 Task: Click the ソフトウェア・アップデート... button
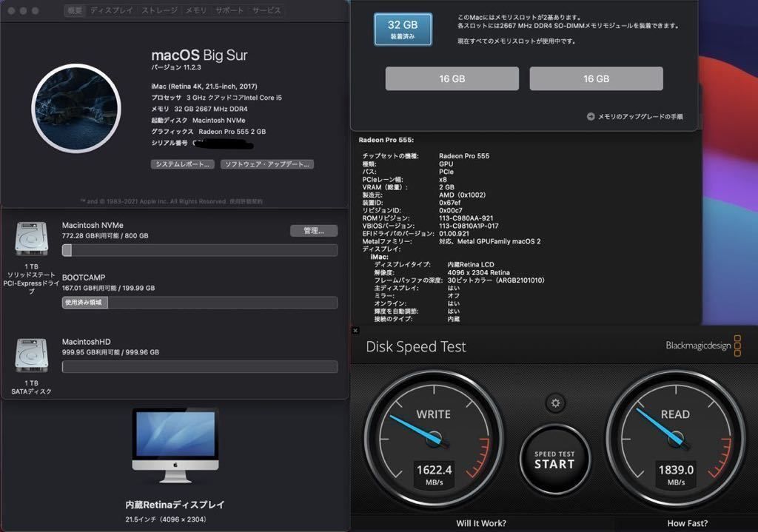point(266,164)
